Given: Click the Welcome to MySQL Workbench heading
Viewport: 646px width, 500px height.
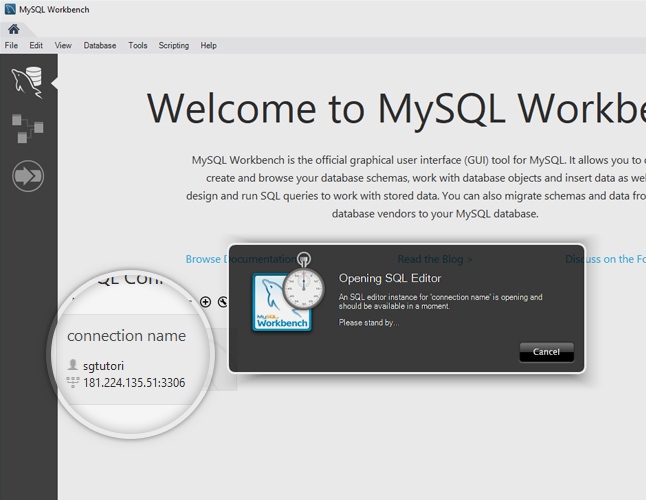Looking at the screenshot, I should (396, 109).
